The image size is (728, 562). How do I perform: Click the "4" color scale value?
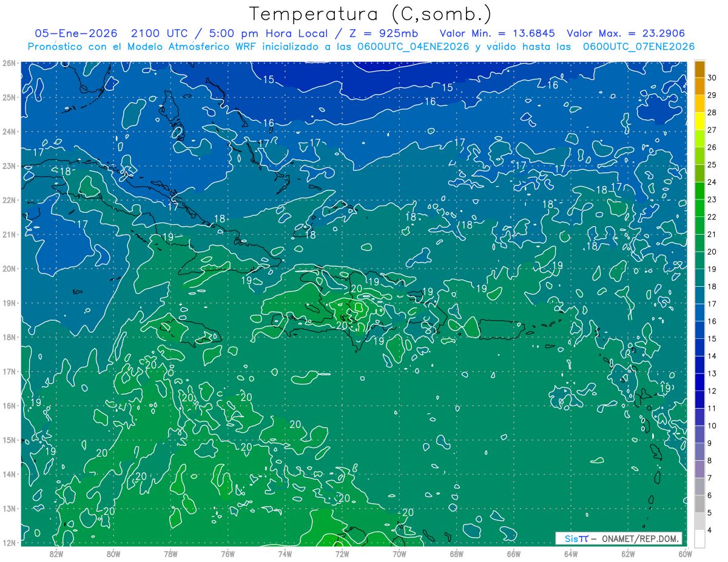pyautogui.click(x=710, y=530)
